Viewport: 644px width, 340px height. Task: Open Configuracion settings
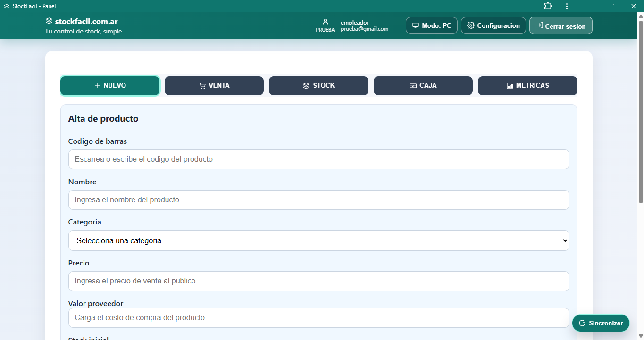(x=493, y=25)
